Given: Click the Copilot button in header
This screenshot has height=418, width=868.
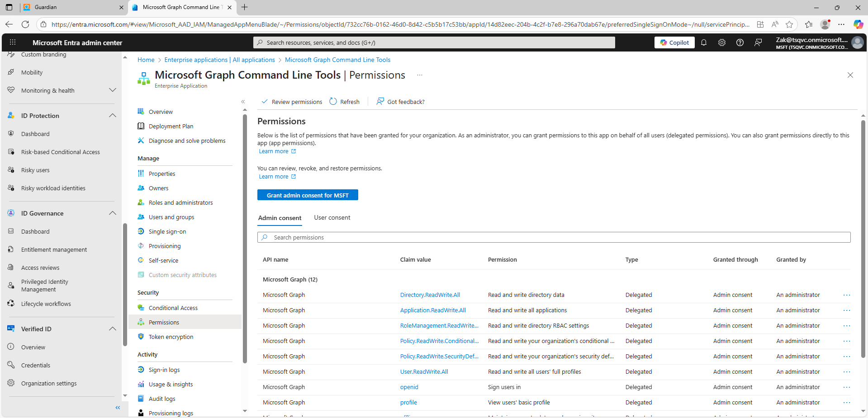Looking at the screenshot, I should click(674, 42).
